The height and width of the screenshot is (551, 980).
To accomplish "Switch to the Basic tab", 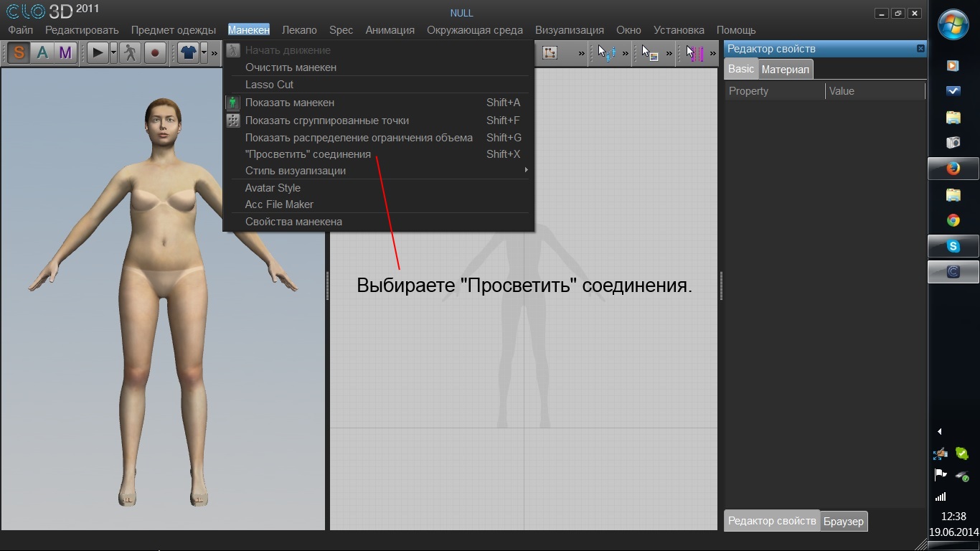I will click(x=741, y=69).
